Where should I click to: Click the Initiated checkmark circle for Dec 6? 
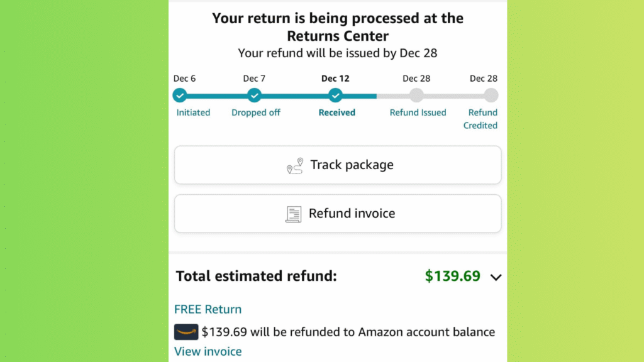coord(180,96)
